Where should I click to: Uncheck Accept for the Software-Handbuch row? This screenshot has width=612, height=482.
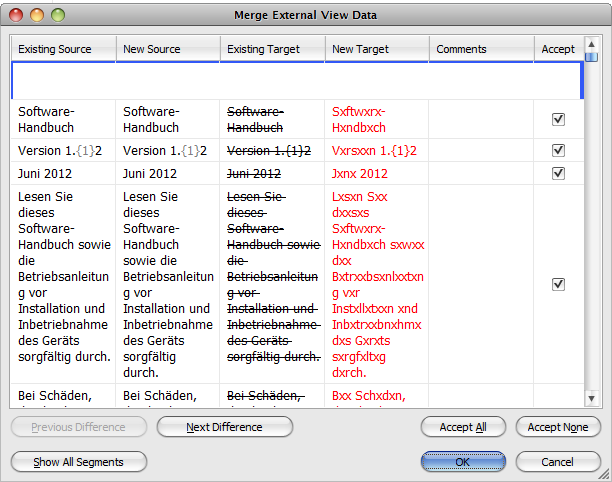tap(558, 119)
